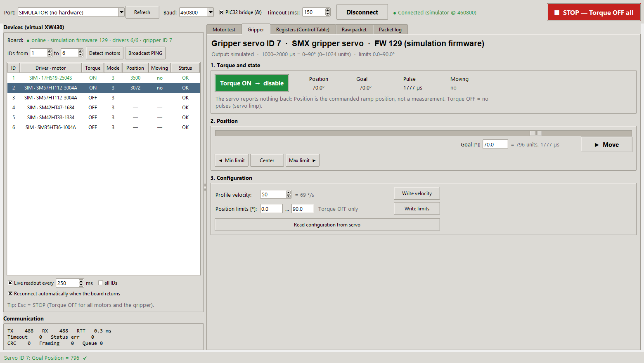Screen dimensions: 644x363
Task: Select device row ID 2 SM57HT112-3004A
Action: coord(103,88)
